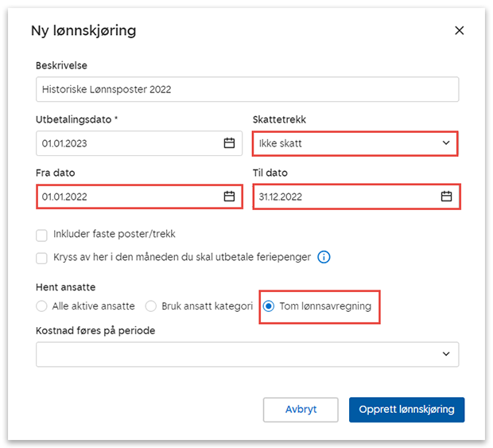Select Alle aktive ansatte radio option

tap(41, 306)
